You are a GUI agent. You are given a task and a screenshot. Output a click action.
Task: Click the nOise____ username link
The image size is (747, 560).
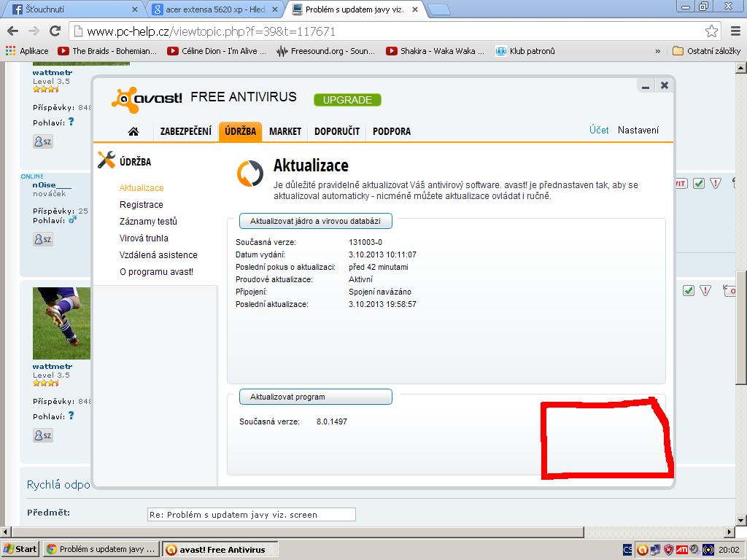(52, 184)
